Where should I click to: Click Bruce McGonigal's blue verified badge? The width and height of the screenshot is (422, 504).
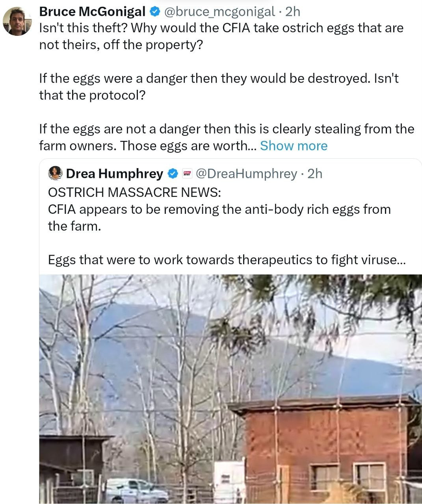(x=154, y=12)
